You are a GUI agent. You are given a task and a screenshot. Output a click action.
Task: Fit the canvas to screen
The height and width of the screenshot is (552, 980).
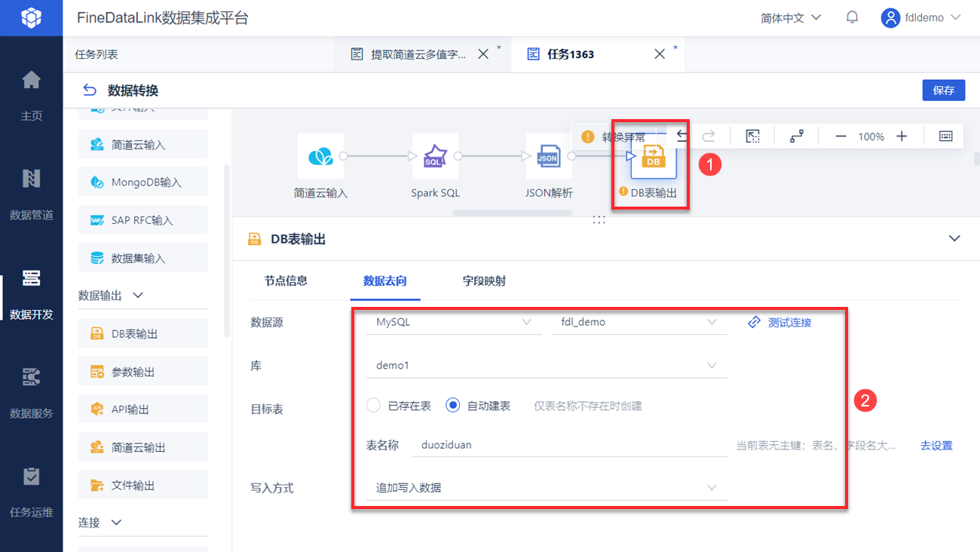coord(752,136)
